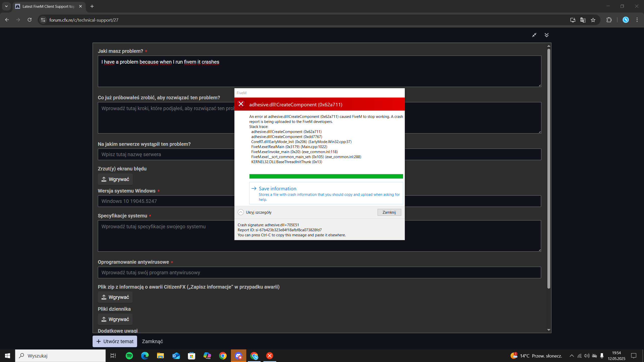
Task: Open Microsoft Edge from the taskbar
Action: coord(145,356)
